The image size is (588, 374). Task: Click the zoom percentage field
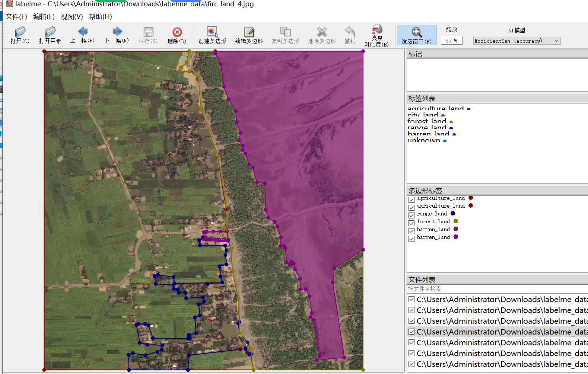pyautogui.click(x=451, y=41)
